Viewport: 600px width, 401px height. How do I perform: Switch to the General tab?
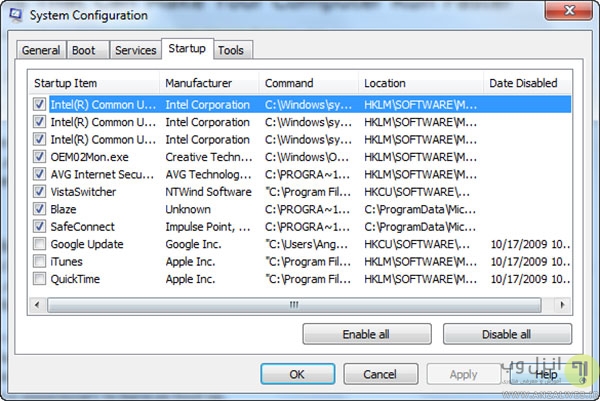pos(41,50)
